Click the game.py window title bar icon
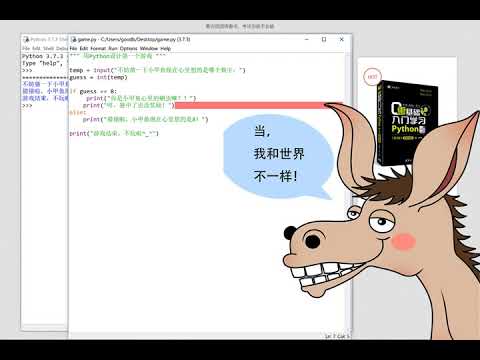Viewport: 480px width, 360px height. pos(74,39)
